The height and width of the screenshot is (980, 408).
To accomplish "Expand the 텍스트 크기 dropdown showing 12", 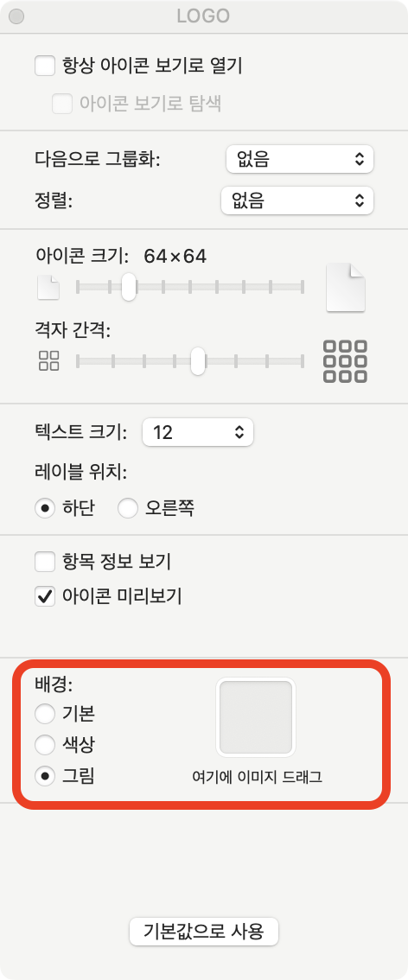I will 198,432.
